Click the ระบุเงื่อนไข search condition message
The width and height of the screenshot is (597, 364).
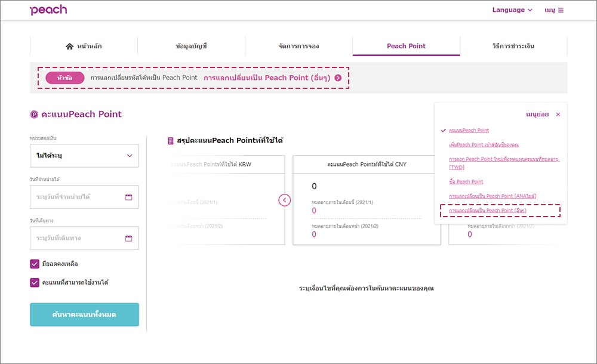(367, 288)
